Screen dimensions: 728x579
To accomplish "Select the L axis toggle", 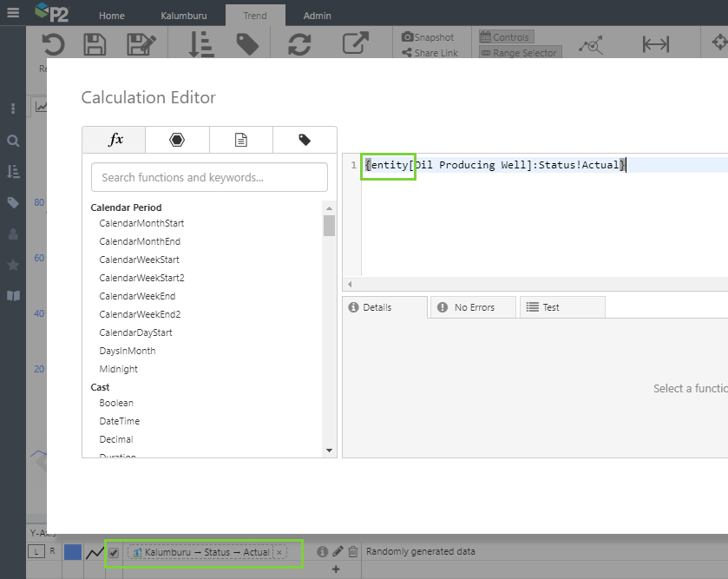I will click(38, 551).
